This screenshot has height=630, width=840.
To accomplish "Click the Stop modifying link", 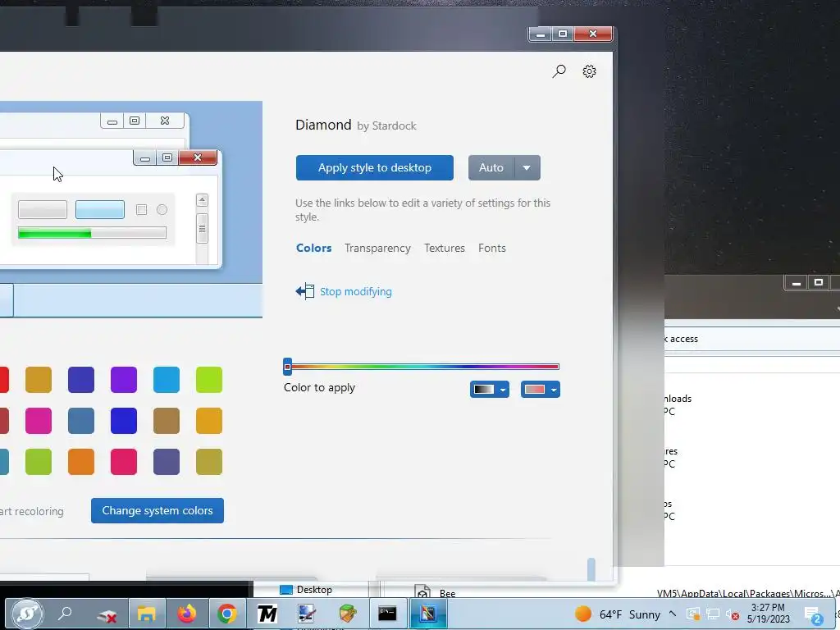I will [x=356, y=291].
